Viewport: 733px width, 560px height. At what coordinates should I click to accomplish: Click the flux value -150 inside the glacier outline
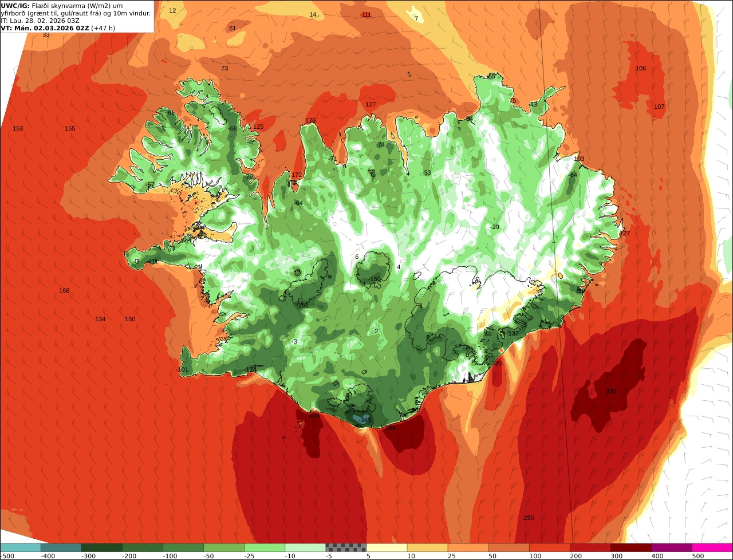[375, 279]
